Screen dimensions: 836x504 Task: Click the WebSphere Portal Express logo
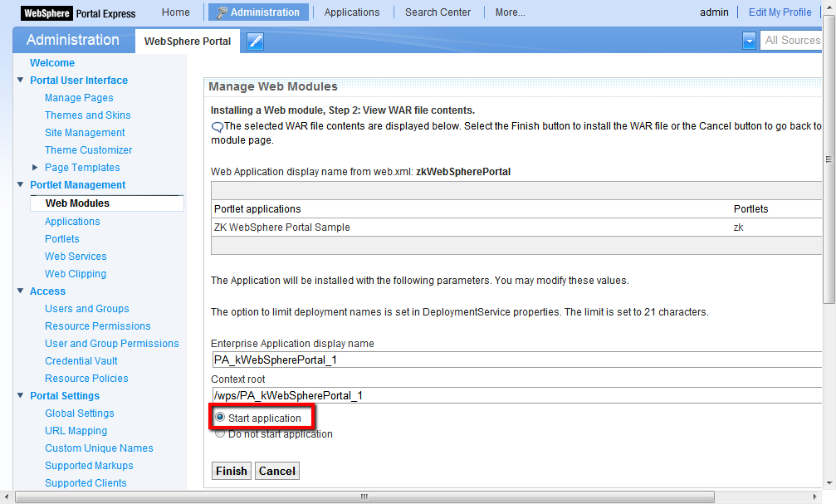[78, 13]
